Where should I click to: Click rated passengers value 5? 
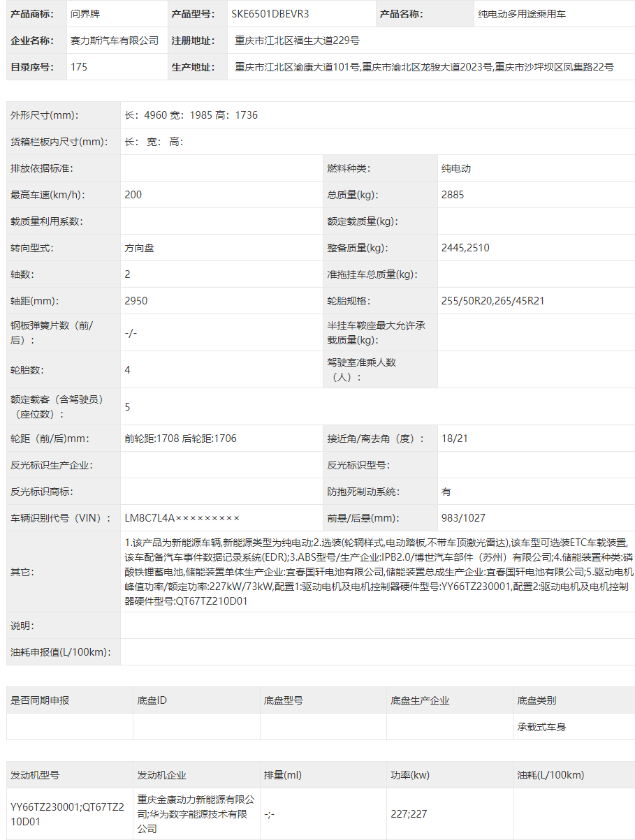tap(127, 406)
